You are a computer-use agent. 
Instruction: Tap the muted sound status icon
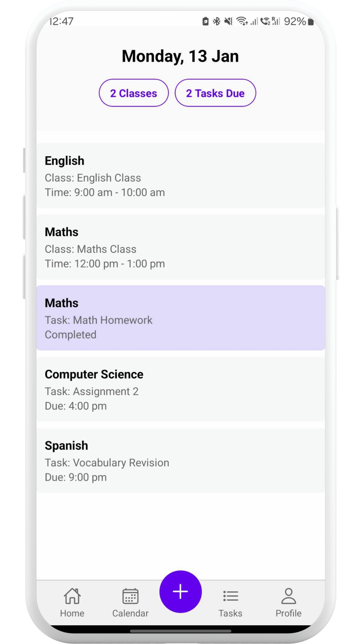tap(228, 21)
